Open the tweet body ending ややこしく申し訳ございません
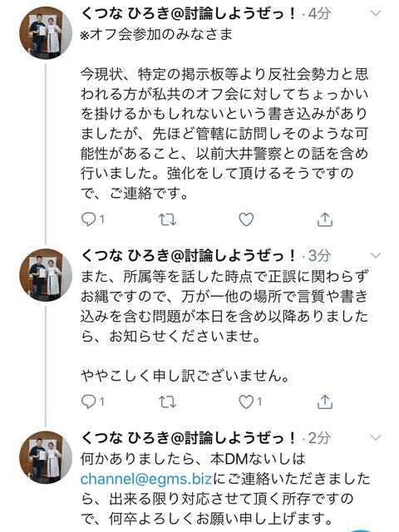The width and height of the screenshot is (399, 532). [x=224, y=326]
